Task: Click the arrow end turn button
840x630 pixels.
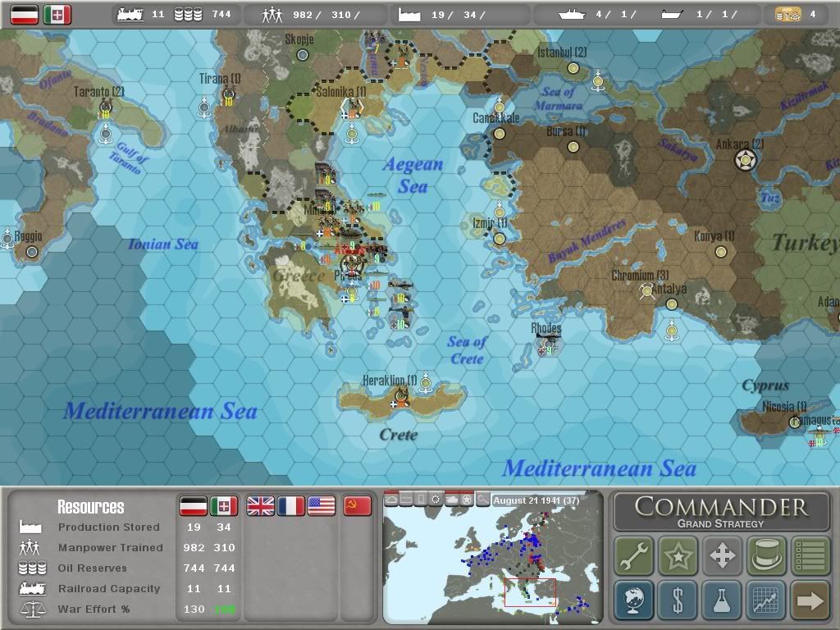Action: tap(810, 600)
